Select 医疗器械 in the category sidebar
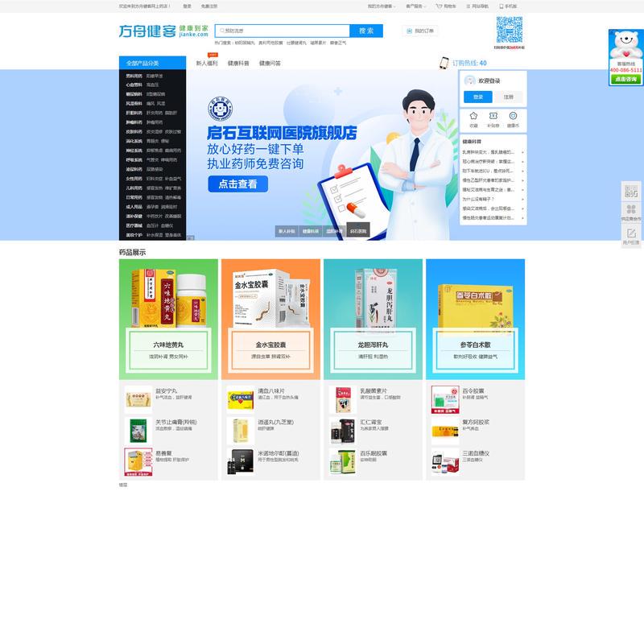This screenshot has width=644, height=644. coord(134,225)
